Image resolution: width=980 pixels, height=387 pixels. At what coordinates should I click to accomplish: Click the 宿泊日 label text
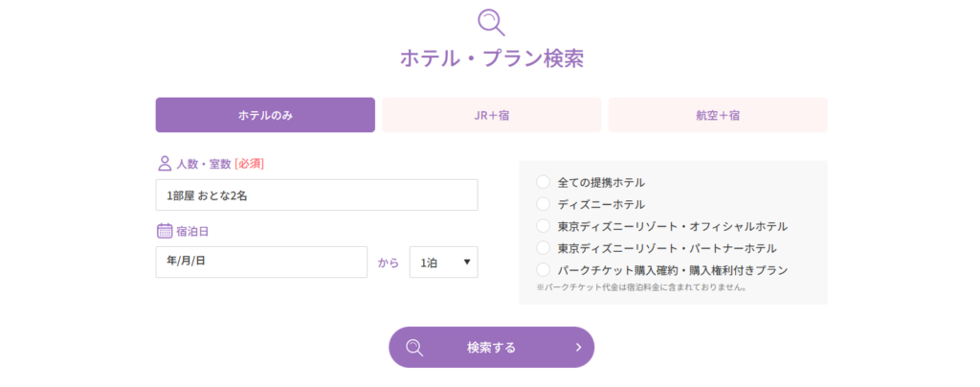pos(194,231)
